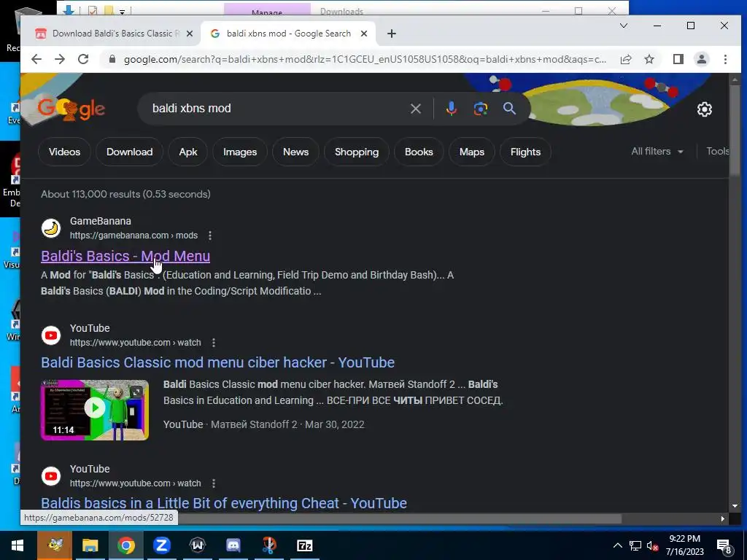
Task: Share this page from address bar
Action: point(625,59)
